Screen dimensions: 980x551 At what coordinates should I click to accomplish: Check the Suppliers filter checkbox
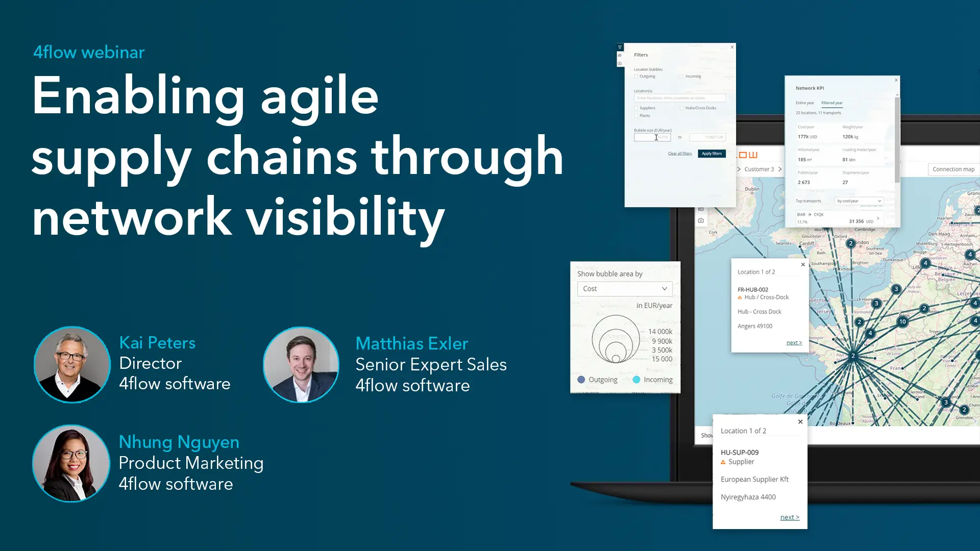click(636, 108)
